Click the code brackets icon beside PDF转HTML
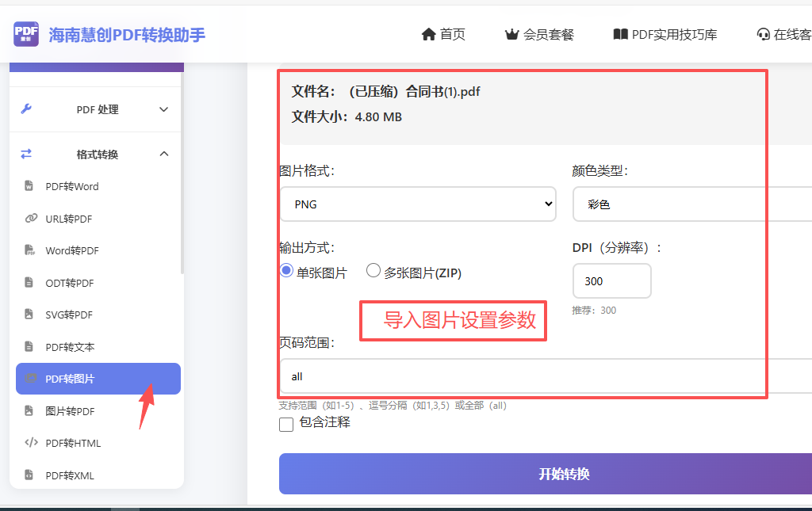Viewport: 812px width, 511px height. click(x=31, y=442)
